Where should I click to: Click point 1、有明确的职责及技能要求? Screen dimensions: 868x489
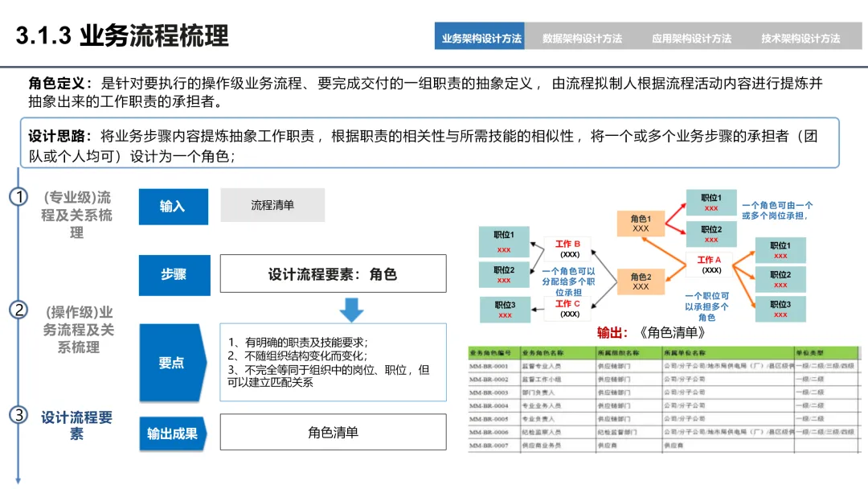coord(298,343)
